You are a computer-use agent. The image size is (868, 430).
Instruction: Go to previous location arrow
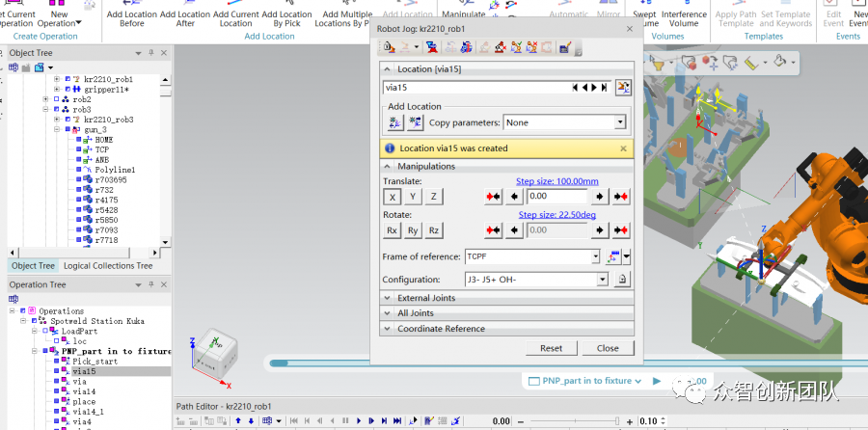pyautogui.click(x=584, y=88)
